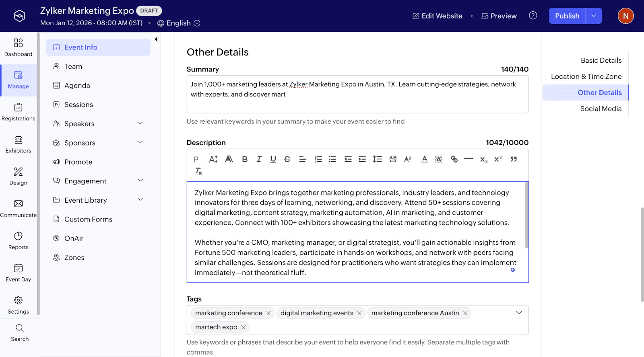Open the Event Day section
The height and width of the screenshot is (357, 644).
click(x=18, y=273)
